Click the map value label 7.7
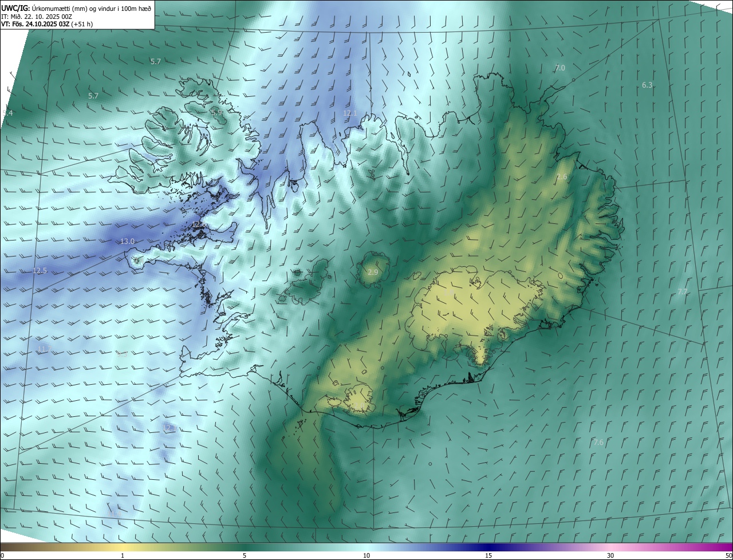The width and height of the screenshot is (733, 560). click(x=683, y=291)
